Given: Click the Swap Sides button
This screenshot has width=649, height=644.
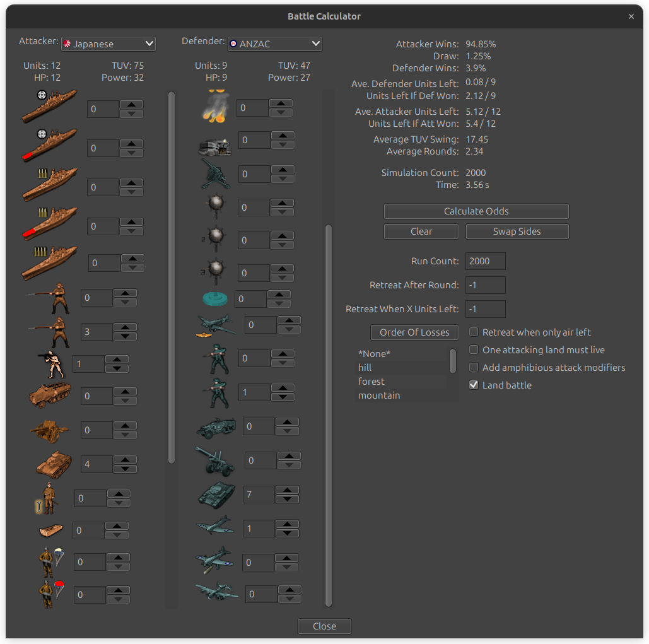Looking at the screenshot, I should tap(517, 231).
